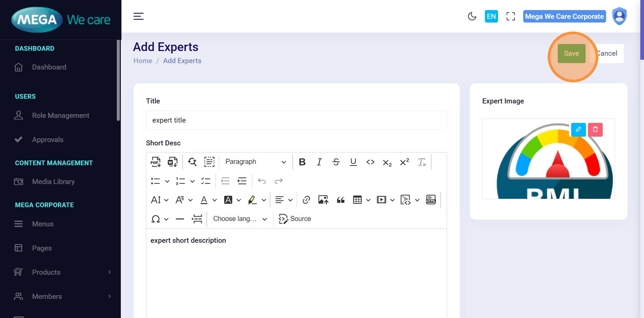The image size is (644, 318).
Task: Open Media Library from sidebar
Action: coord(53,182)
